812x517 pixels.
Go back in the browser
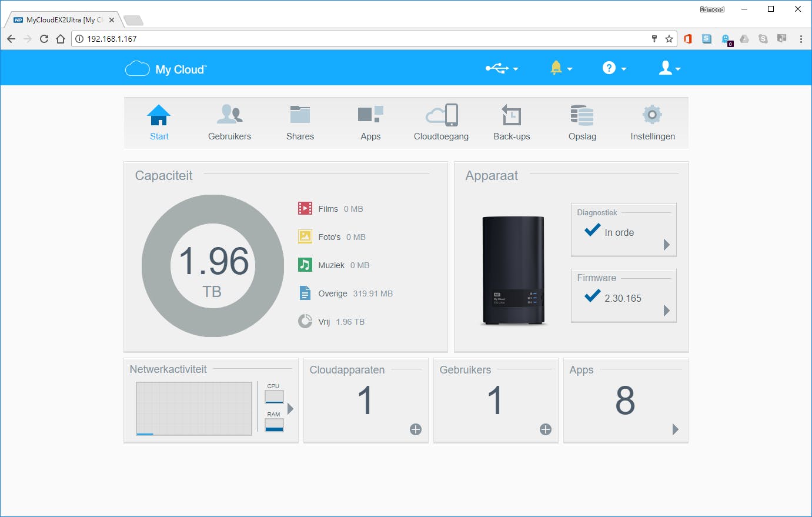[11, 39]
